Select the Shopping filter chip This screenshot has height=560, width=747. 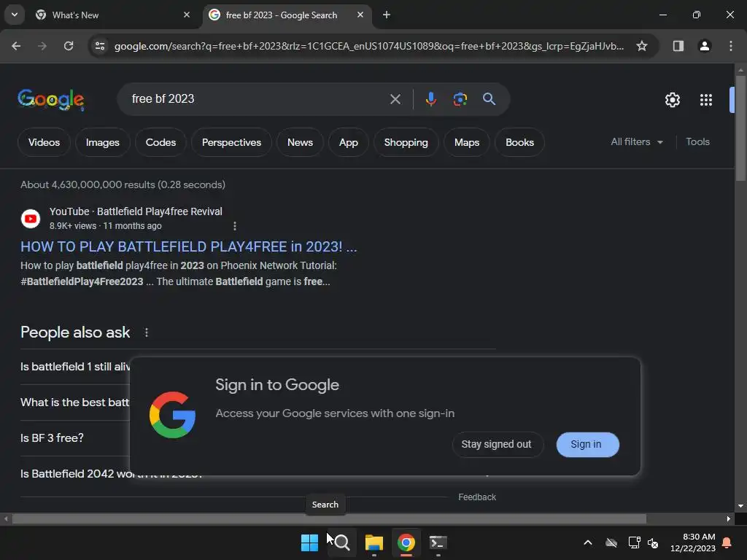click(406, 142)
